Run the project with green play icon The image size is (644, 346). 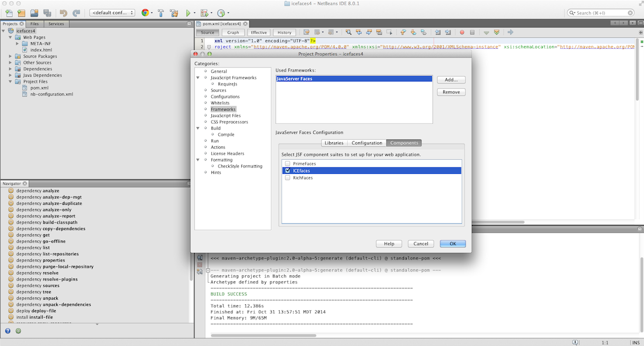tap(188, 12)
